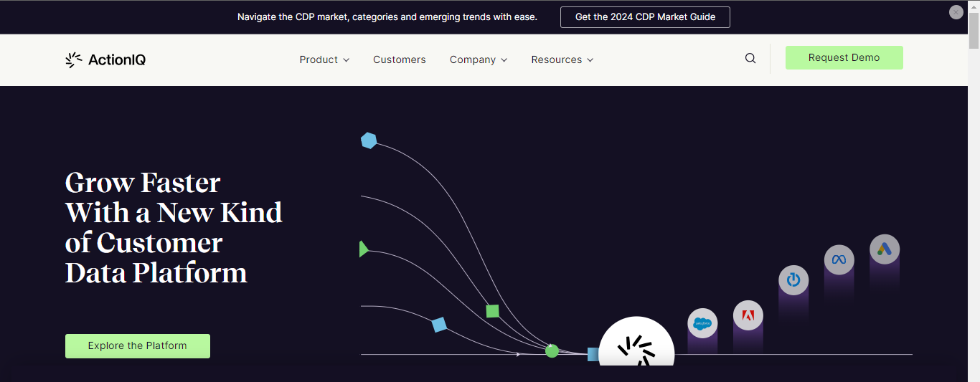Click the ActionIQ wordmark text
This screenshot has width=980, height=382.
point(117,60)
